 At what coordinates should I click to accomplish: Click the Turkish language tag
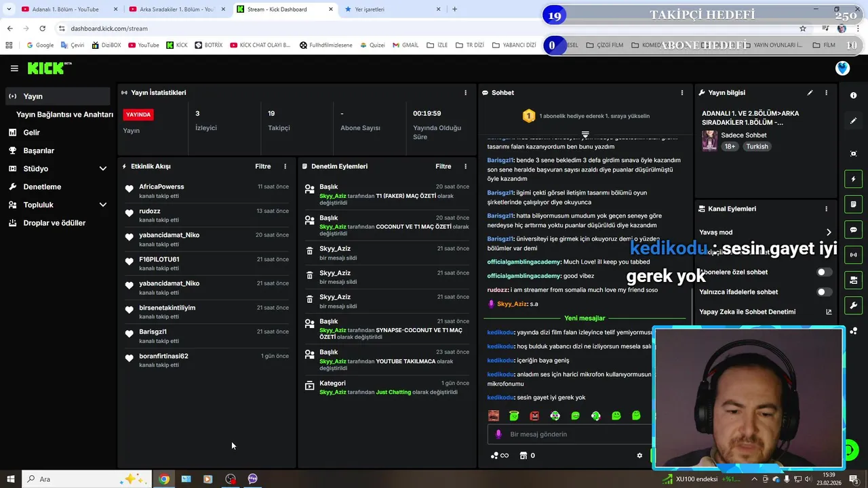[x=757, y=146]
